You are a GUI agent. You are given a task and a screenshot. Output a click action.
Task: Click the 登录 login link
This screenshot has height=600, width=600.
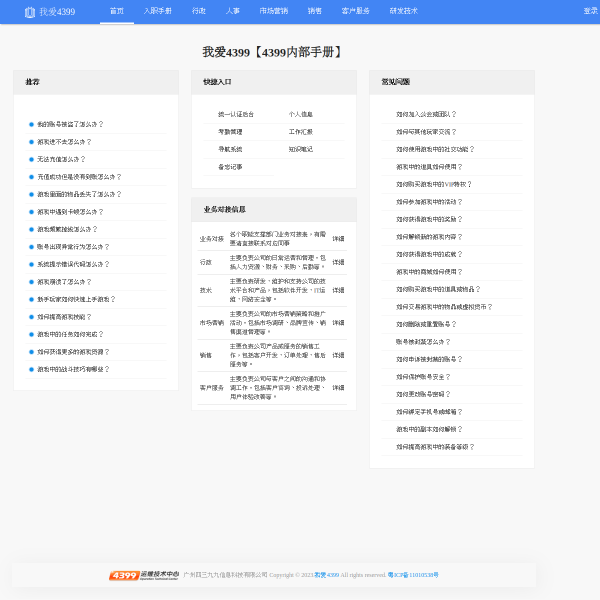coord(590,11)
